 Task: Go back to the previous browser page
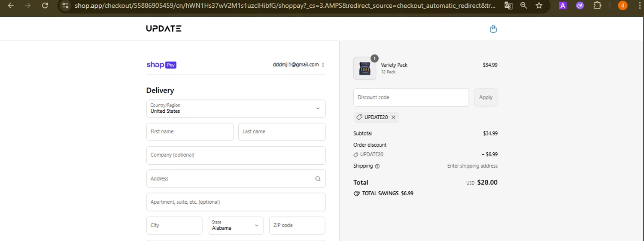coord(11,6)
